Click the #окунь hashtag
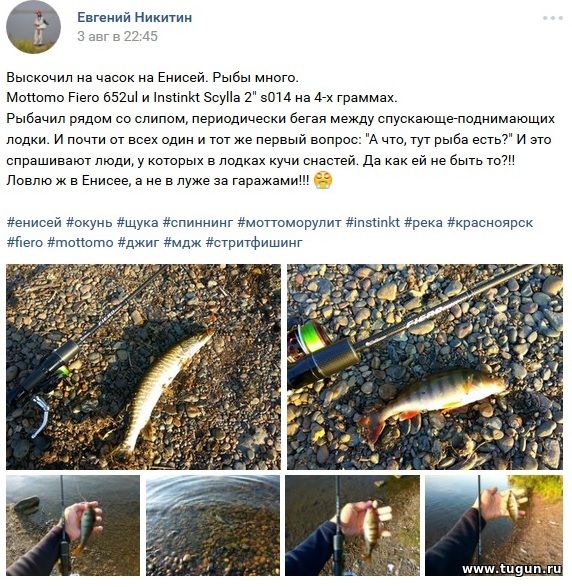The height and width of the screenshot is (587, 572). (x=89, y=222)
